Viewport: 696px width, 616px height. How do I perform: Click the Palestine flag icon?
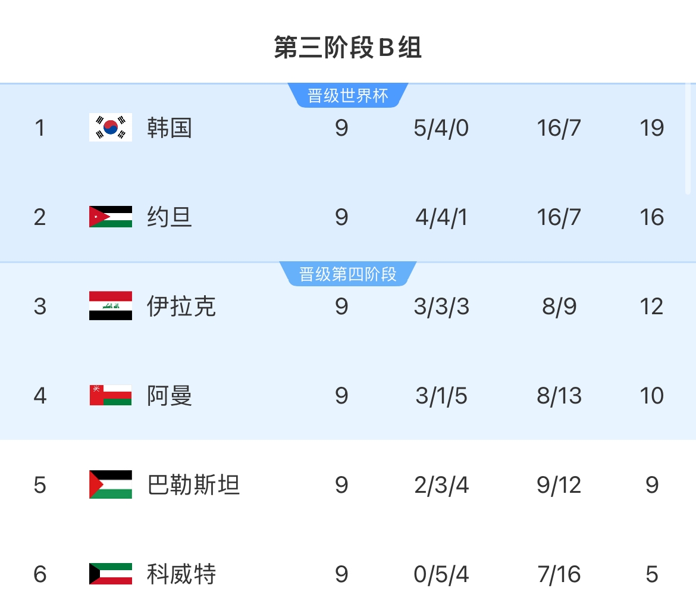coord(111,484)
